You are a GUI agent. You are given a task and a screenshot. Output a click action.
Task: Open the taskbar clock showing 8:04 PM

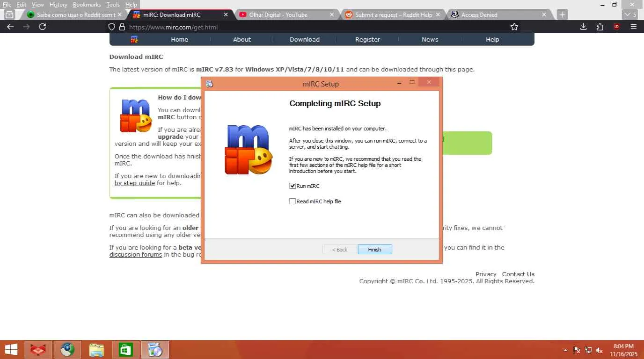(623, 350)
